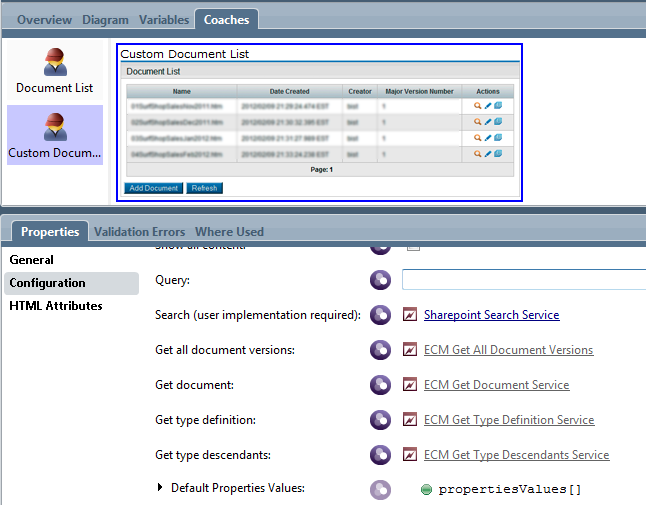
Task: Click versions icon in fourth document row
Action: (x=498, y=154)
